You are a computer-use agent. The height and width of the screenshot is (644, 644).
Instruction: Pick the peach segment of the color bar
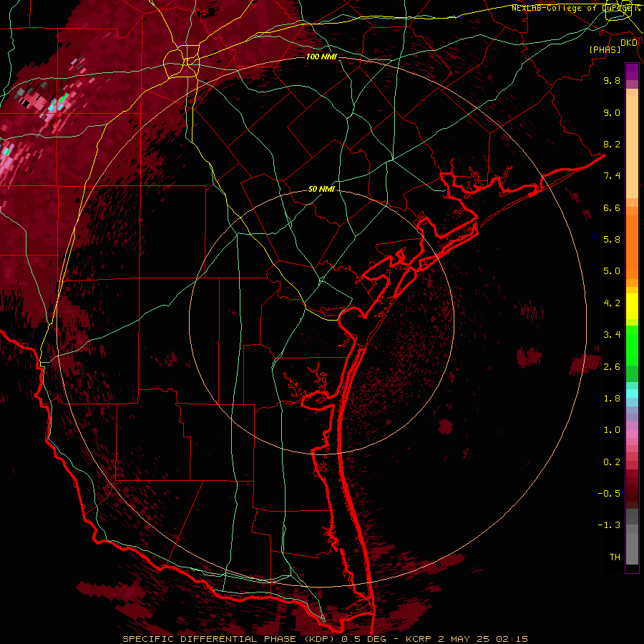pyautogui.click(x=632, y=148)
